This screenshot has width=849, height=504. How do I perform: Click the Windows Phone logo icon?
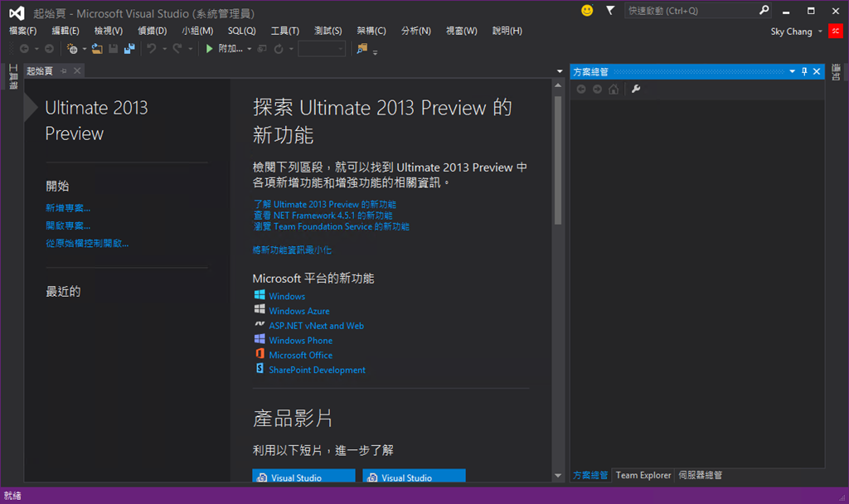pyautogui.click(x=260, y=338)
